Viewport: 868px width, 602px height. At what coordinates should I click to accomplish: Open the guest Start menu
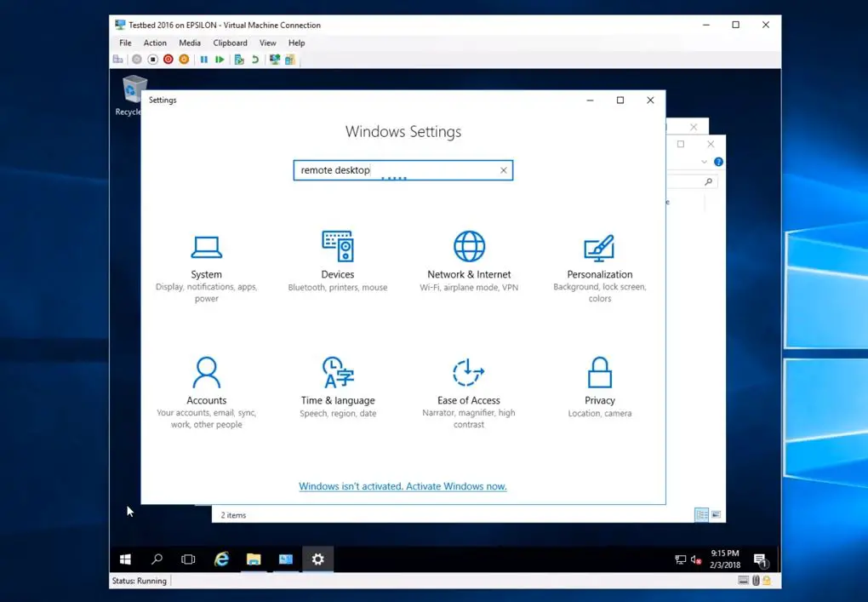[126, 559]
